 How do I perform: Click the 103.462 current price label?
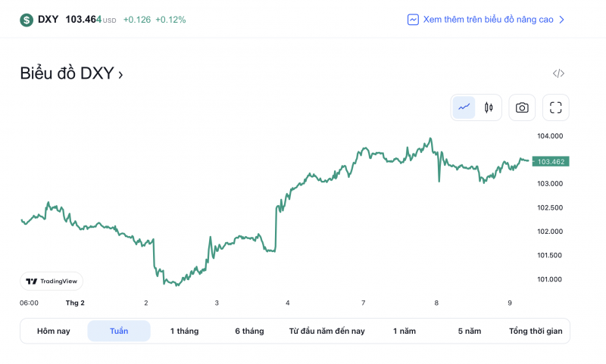click(550, 161)
